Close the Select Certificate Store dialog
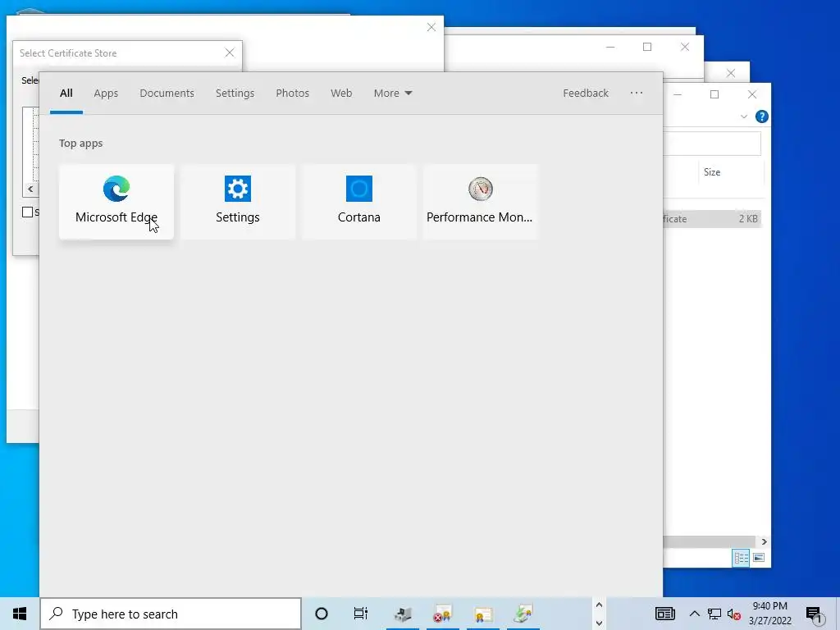This screenshot has width=840, height=630. click(230, 52)
